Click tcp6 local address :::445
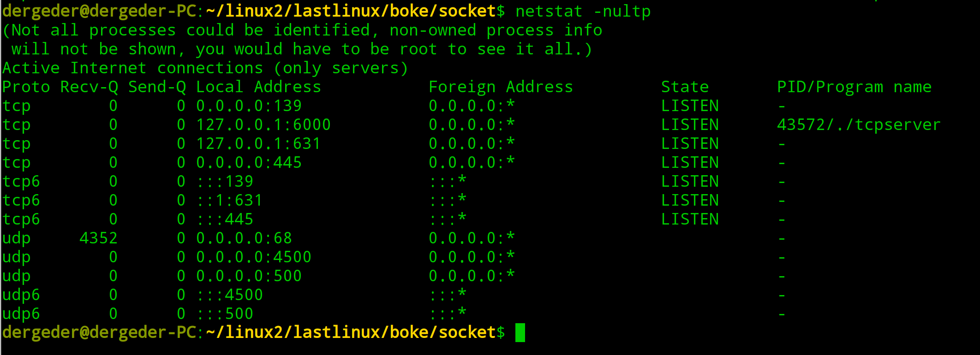The image size is (980, 355). [x=225, y=219]
